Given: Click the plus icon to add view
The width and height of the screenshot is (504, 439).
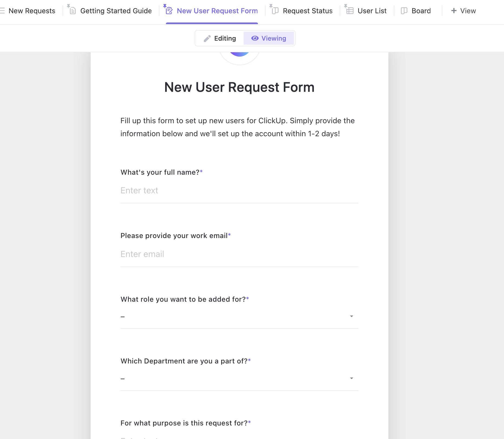Looking at the screenshot, I should click(x=454, y=11).
